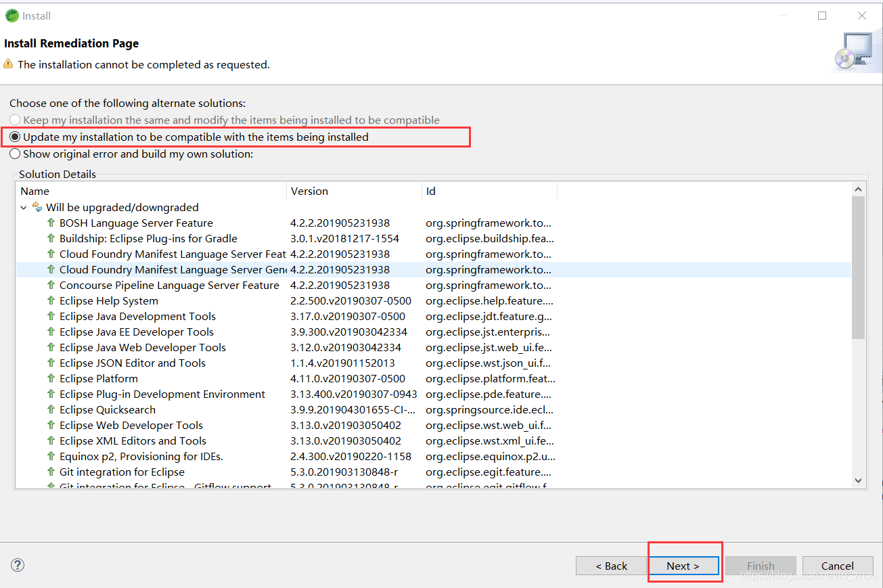Click the upgrade/downgrade group icon
The width and height of the screenshot is (883, 588).
37,207
